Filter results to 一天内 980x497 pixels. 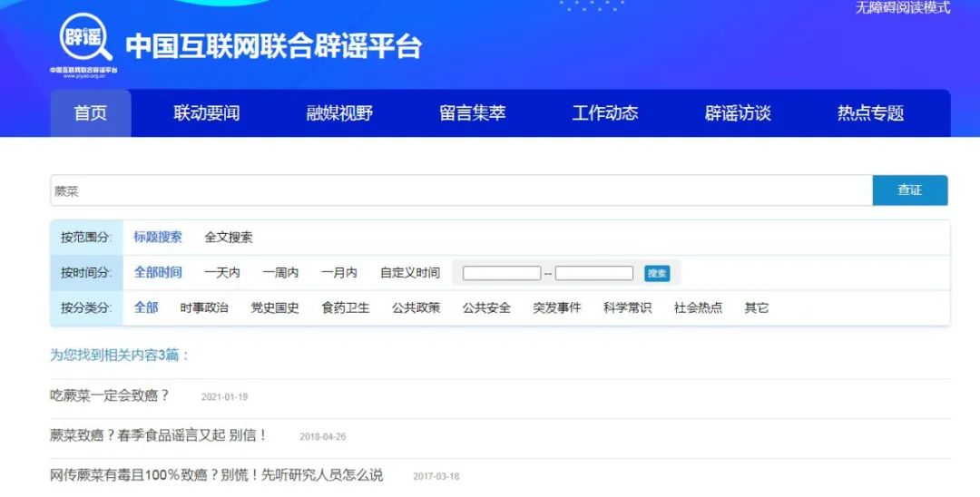(222, 273)
